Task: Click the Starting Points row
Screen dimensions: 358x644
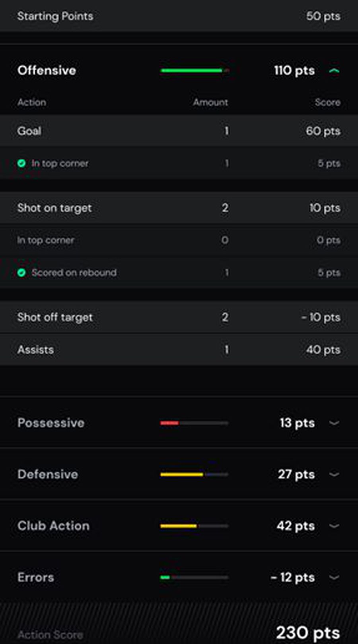Action: [179, 16]
